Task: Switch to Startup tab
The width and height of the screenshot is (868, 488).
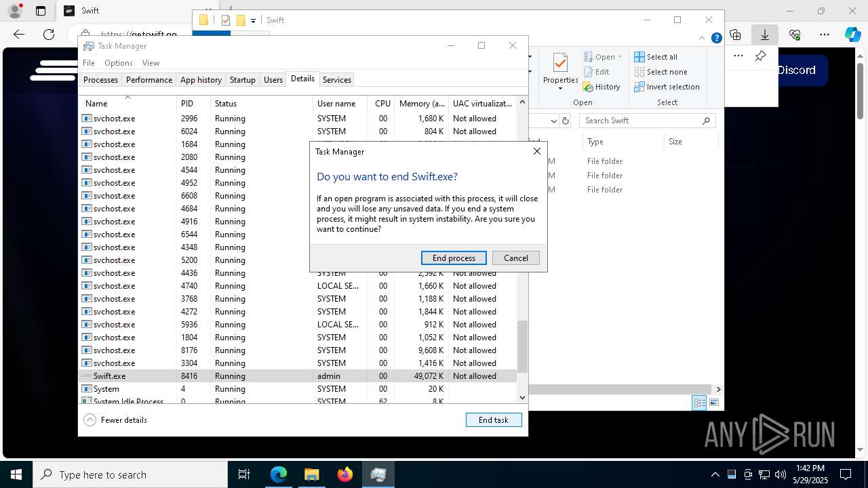Action: tap(242, 79)
